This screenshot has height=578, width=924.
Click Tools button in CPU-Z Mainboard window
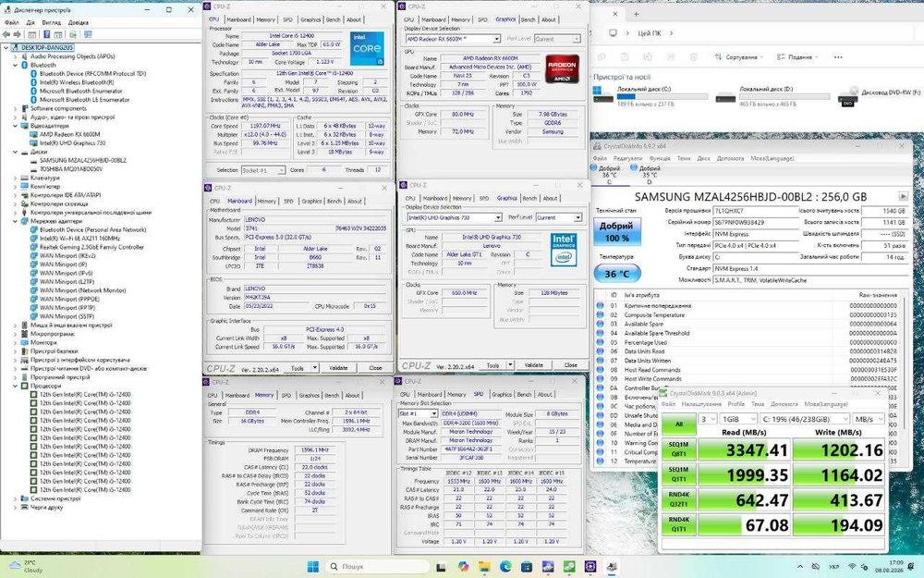pos(298,368)
